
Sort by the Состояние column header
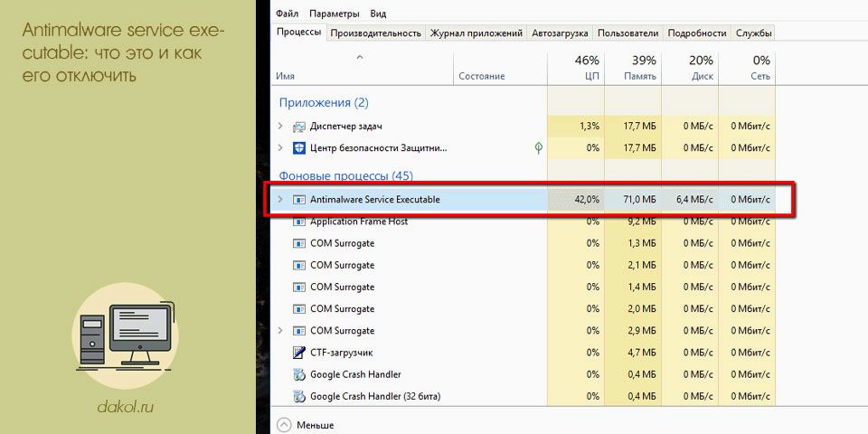pyautogui.click(x=500, y=69)
